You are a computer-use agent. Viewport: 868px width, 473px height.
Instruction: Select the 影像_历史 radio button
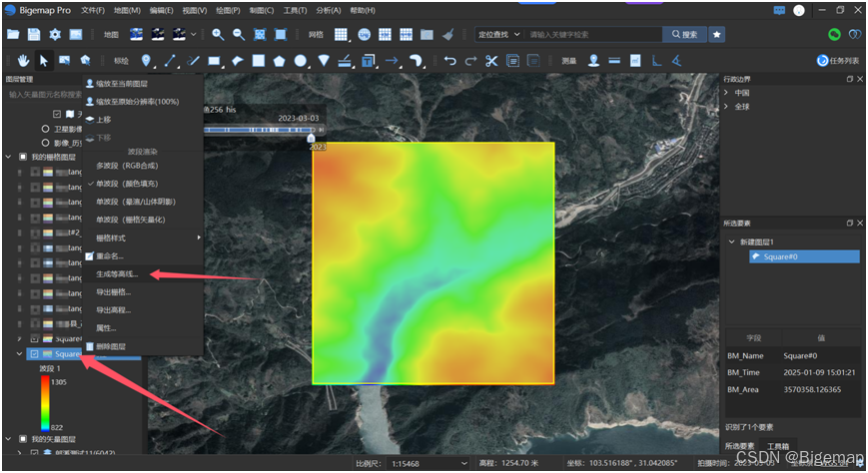pos(45,143)
